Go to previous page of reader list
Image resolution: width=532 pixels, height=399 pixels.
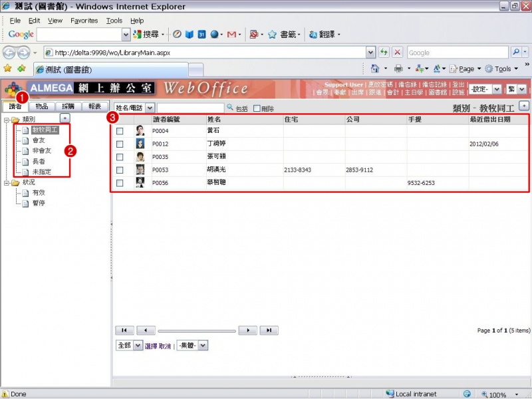146,330
